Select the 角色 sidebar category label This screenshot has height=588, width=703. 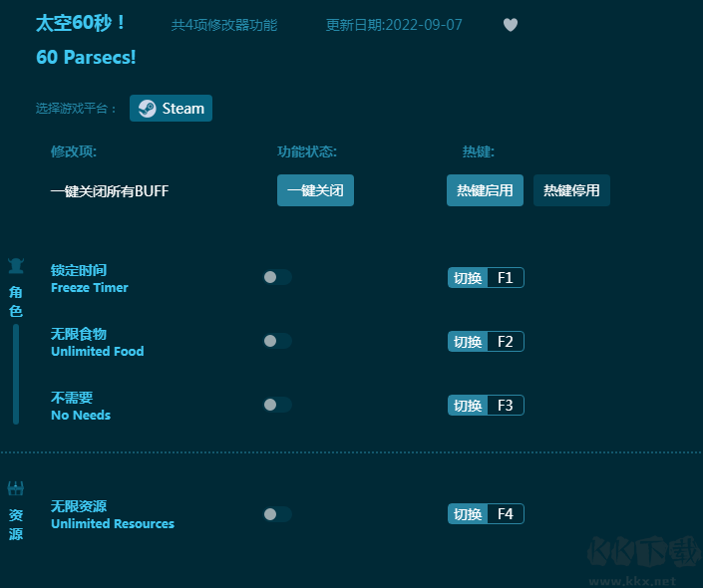[16, 302]
